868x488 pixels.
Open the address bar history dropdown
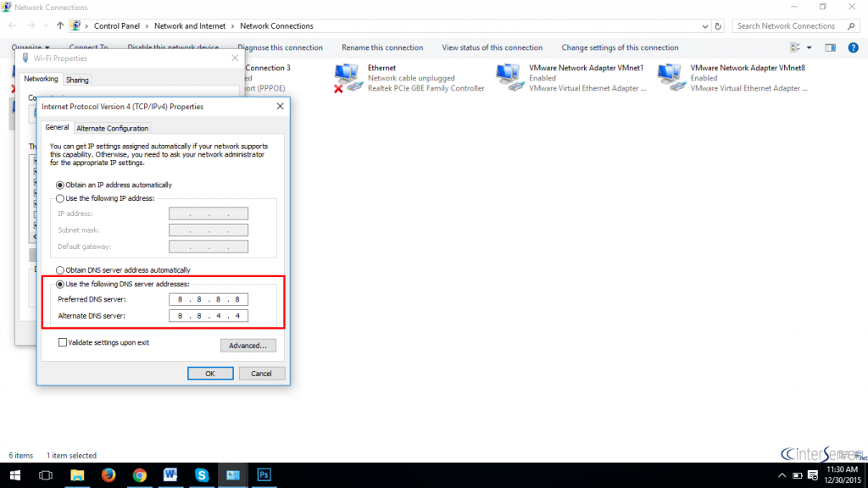pos(704,26)
